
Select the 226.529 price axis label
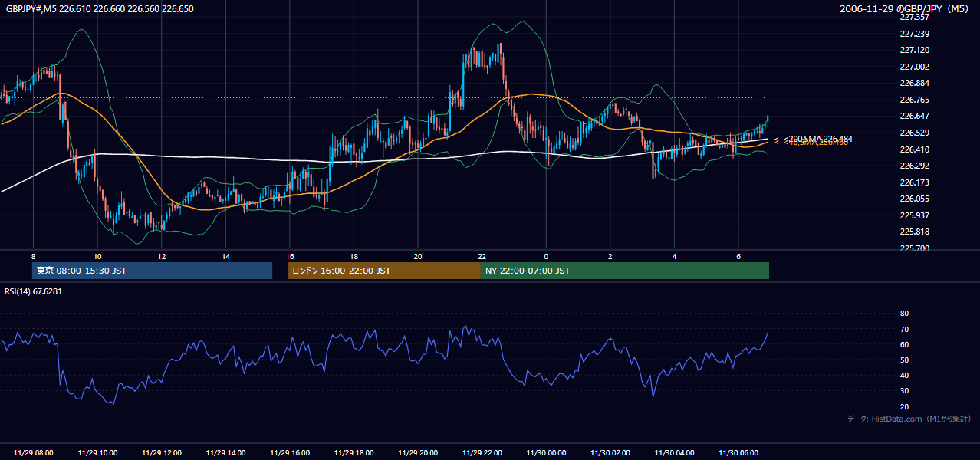coord(913,133)
